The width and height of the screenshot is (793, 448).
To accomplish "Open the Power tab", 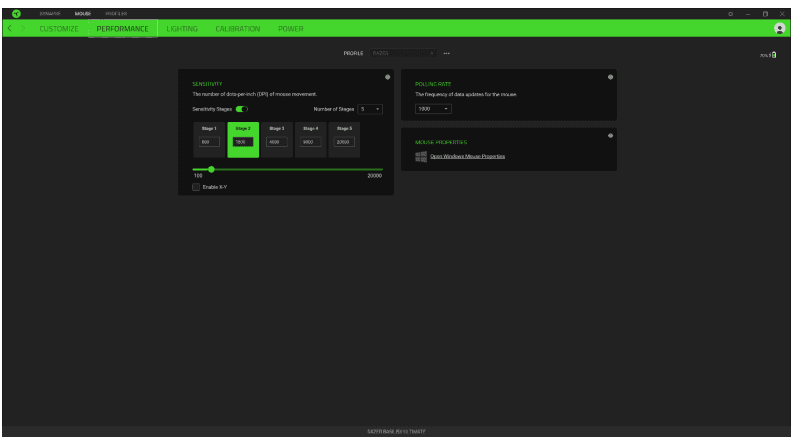I will pyautogui.click(x=291, y=29).
